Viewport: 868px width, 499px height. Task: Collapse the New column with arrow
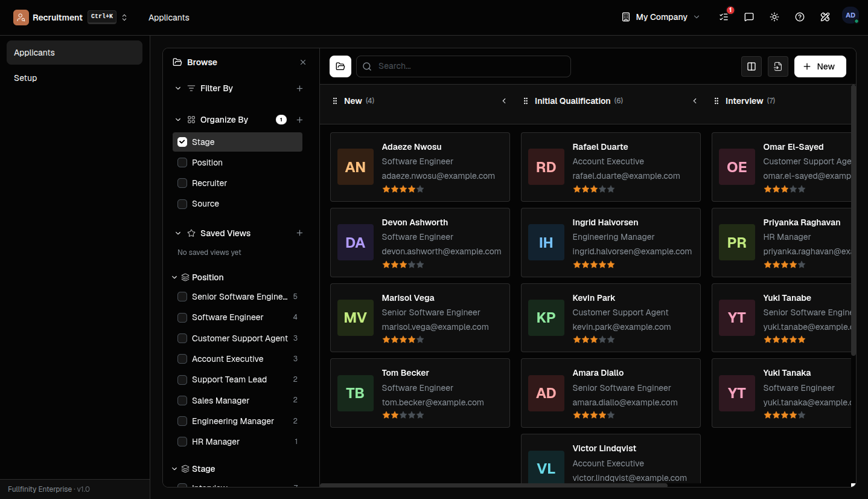point(505,101)
